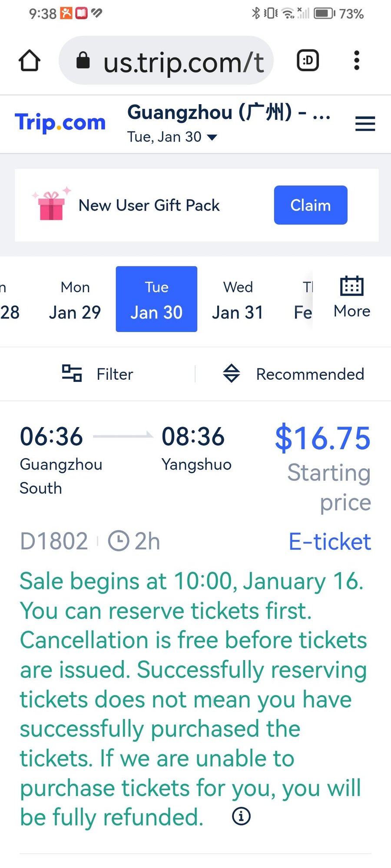Click the Trip.com logo

coord(60,123)
